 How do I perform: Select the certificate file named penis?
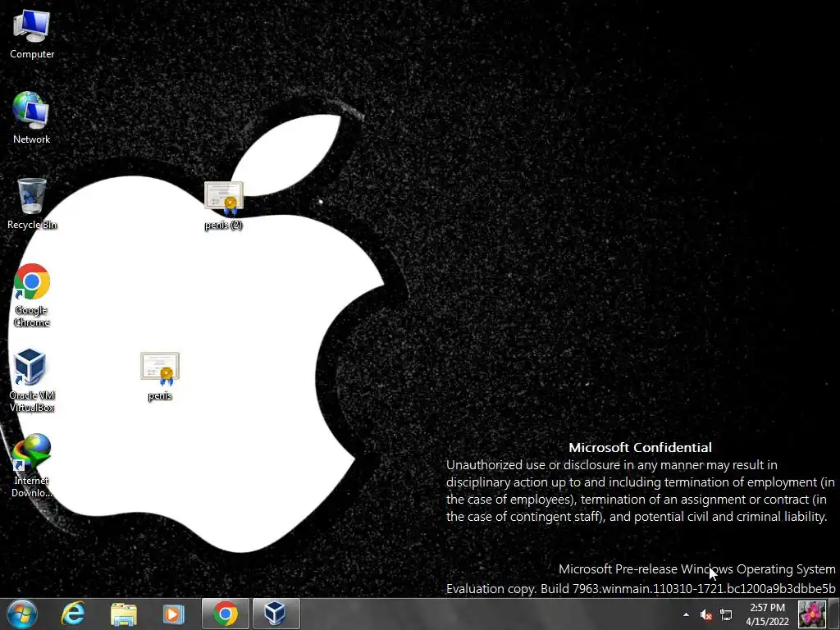coord(160,377)
